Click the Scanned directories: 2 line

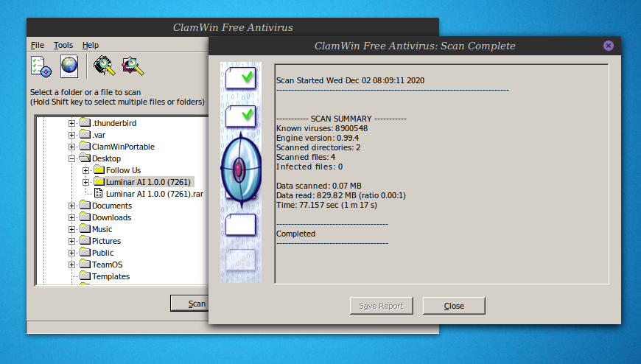tap(318, 147)
